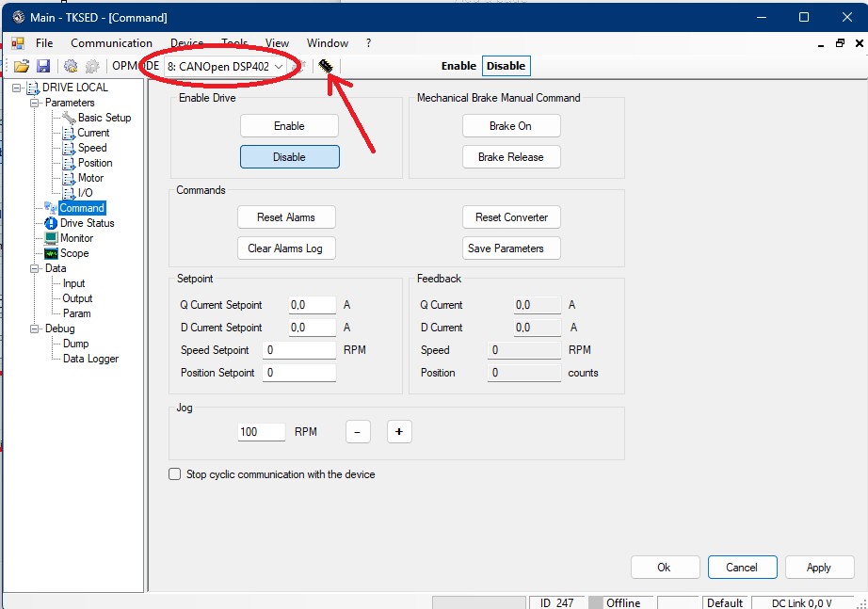The image size is (868, 609).
Task: Click the open folder toolbar icon
Action: pos(21,66)
